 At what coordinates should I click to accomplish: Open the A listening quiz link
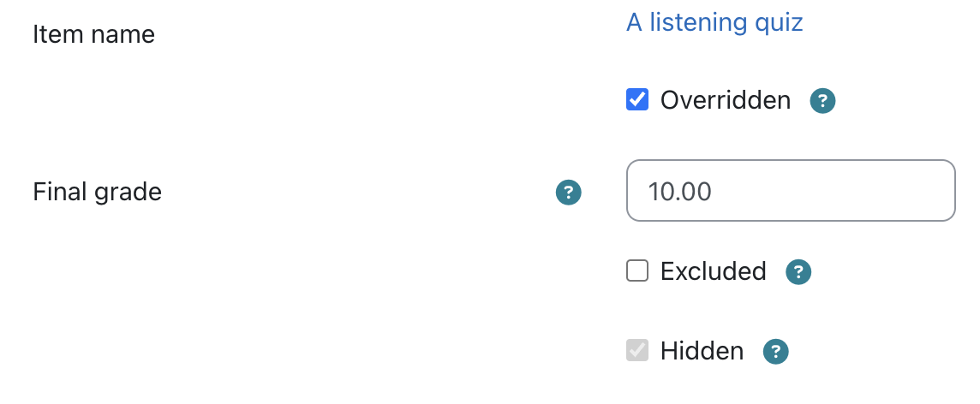point(714,22)
